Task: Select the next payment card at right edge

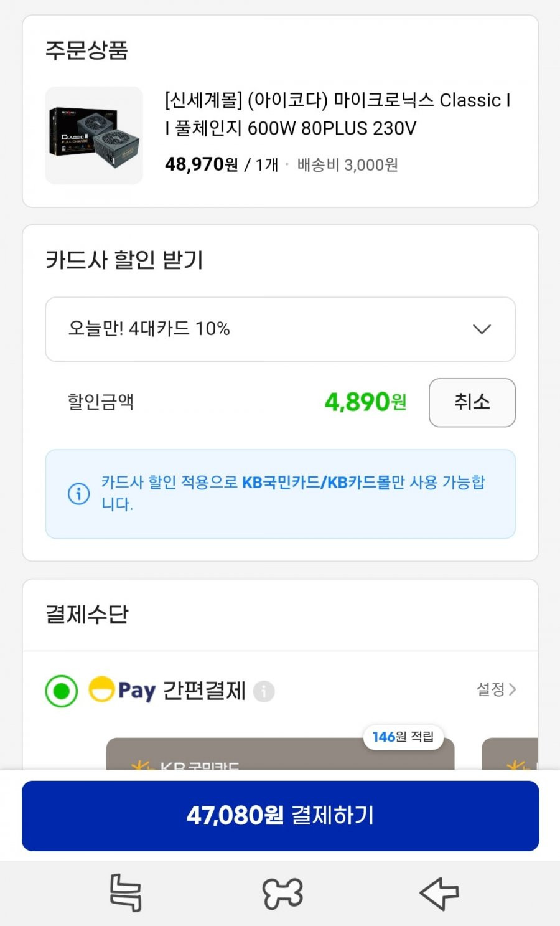Action: 510,754
